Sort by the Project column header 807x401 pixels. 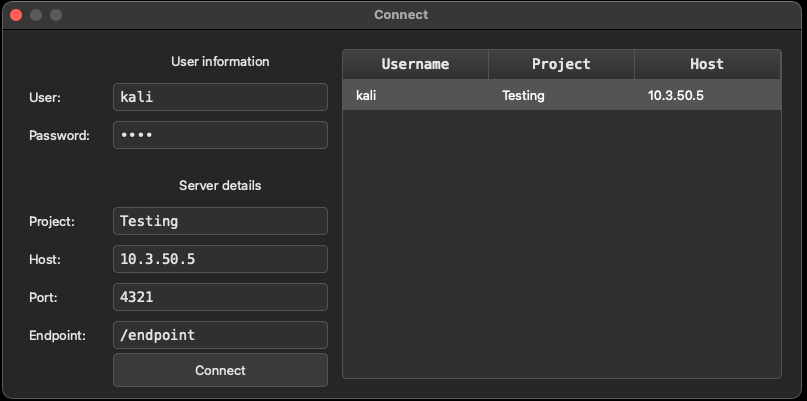click(x=562, y=64)
